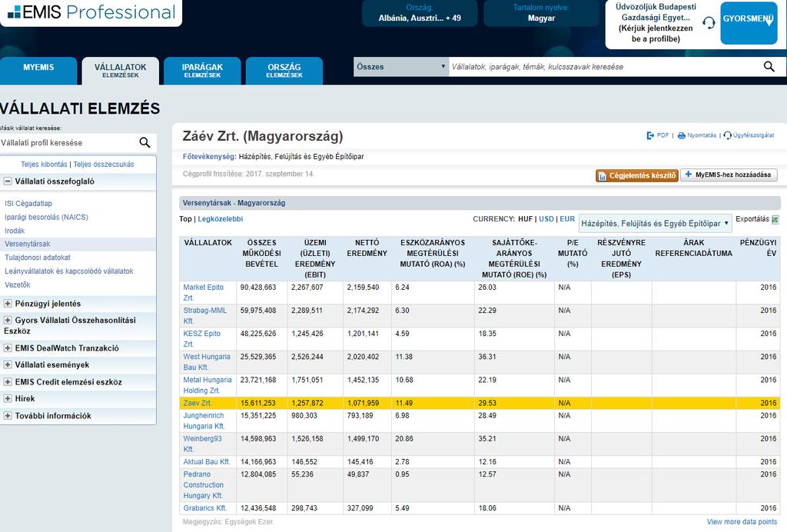This screenshot has height=532, width=787.
Task: Expand the Pénzügyi jelentés section
Action: [8, 304]
